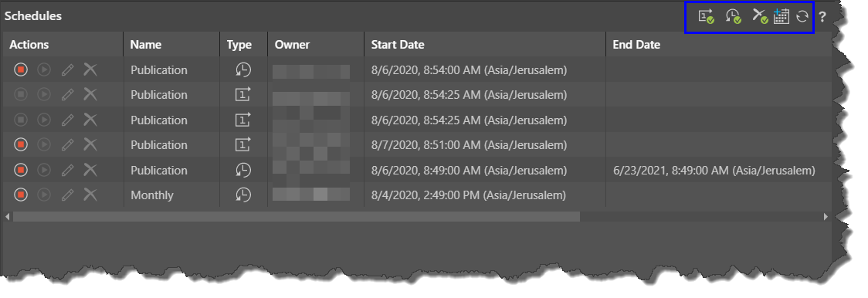Stop the Monthly schedule
Image resolution: width=868 pixels, height=298 pixels.
21,195
